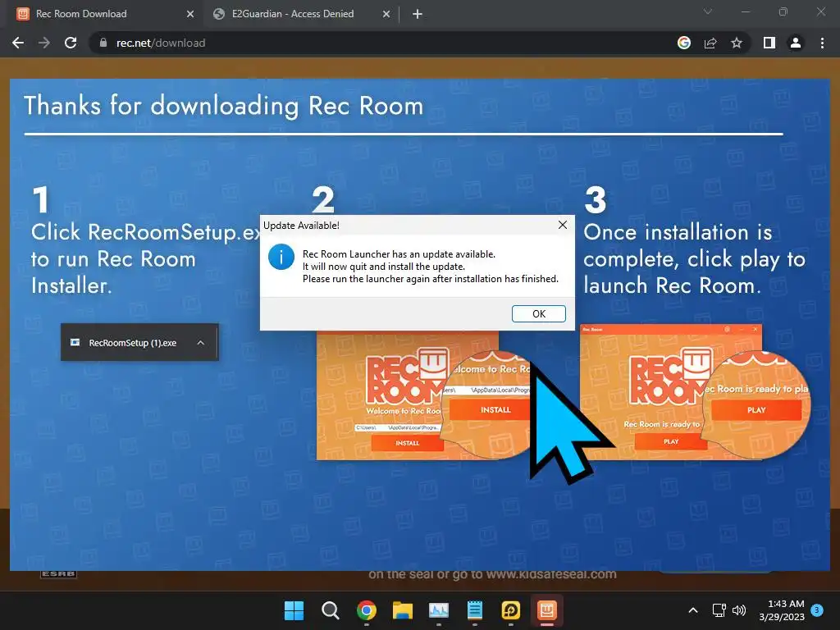Show hidden system tray icons

(x=692, y=610)
